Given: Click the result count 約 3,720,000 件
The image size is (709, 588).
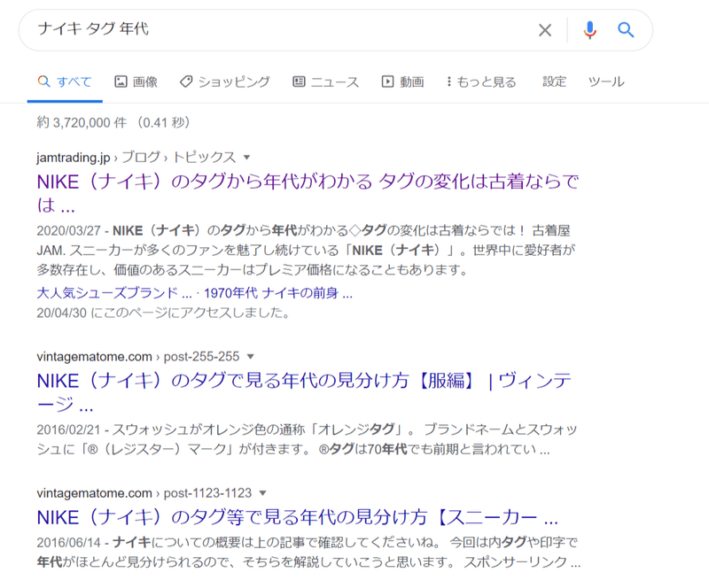Looking at the screenshot, I should coord(82,122).
